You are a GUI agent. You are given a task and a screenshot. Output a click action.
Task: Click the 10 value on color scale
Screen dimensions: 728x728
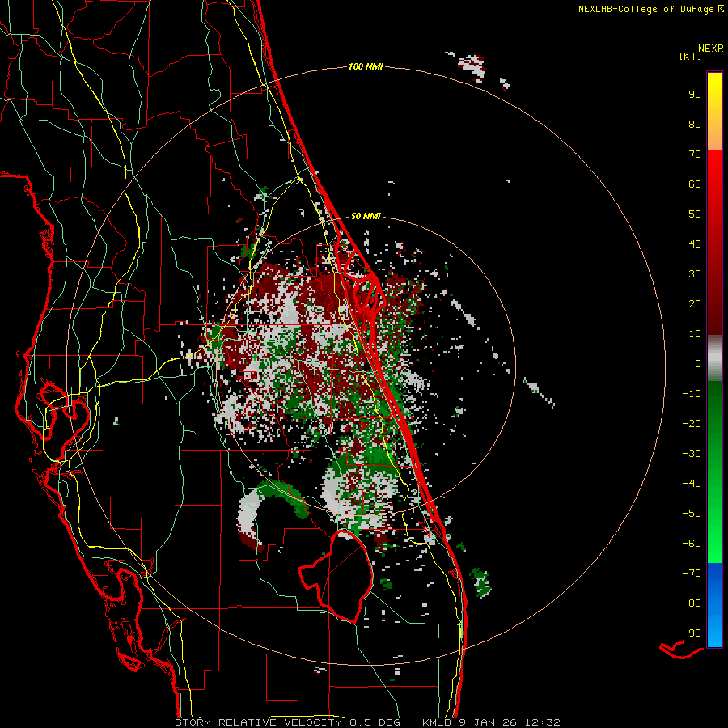tap(695, 334)
